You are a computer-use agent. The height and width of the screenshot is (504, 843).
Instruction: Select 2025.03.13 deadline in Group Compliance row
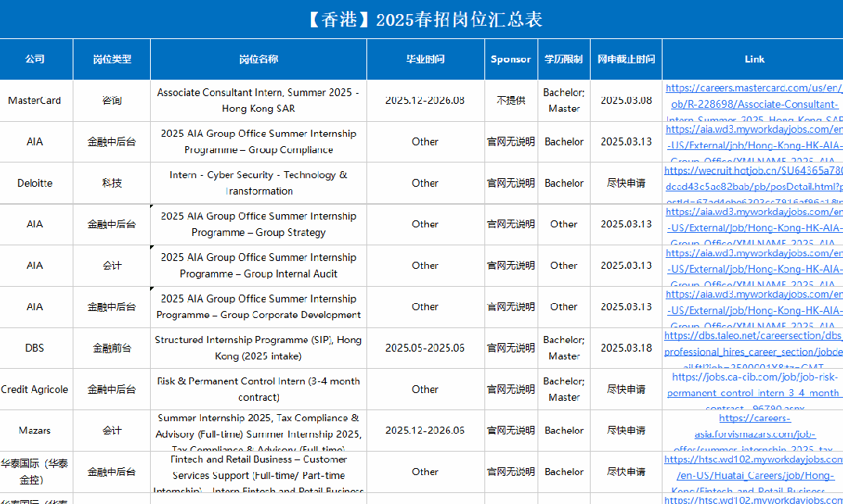click(x=627, y=141)
